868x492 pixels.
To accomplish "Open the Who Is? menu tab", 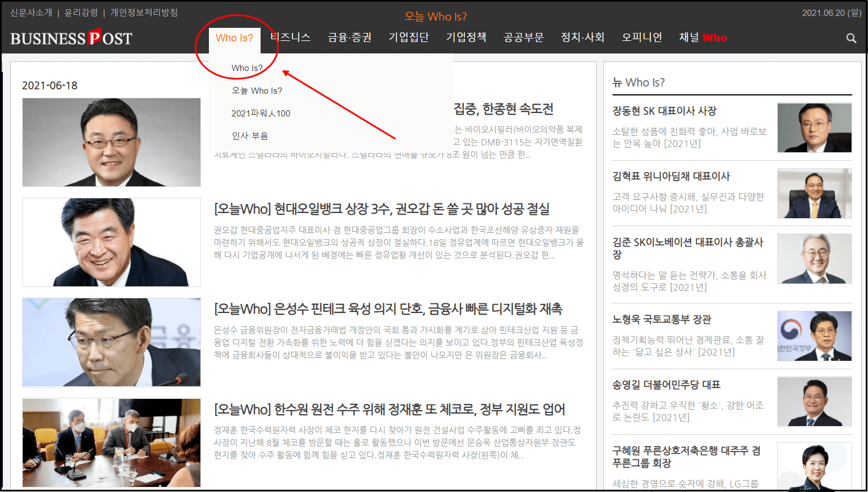I will 235,37.
